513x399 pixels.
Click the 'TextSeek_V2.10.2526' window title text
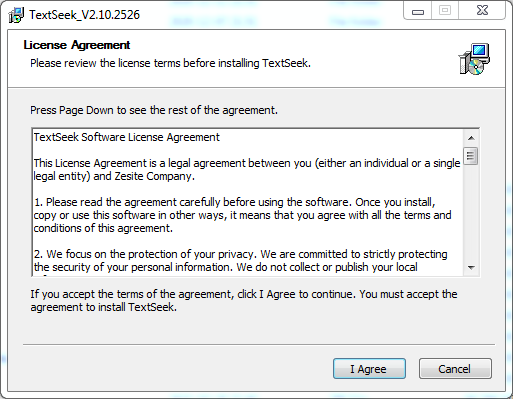pyautogui.click(x=84, y=15)
